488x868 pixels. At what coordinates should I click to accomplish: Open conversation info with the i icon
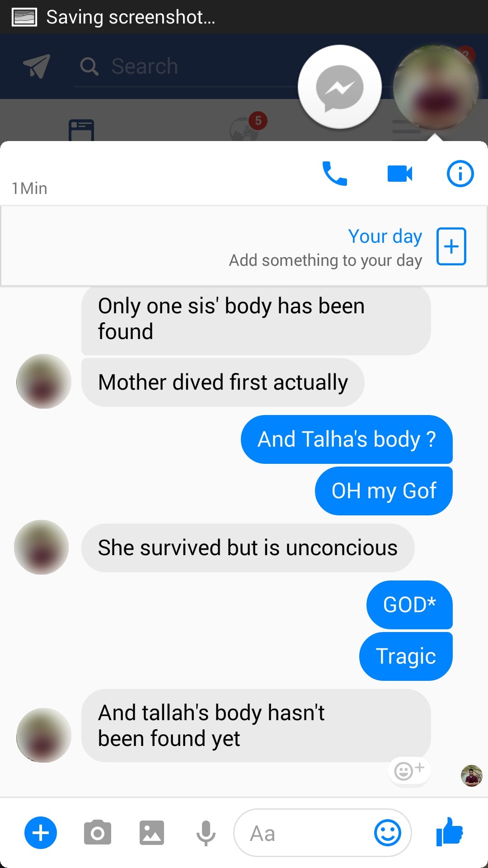tap(460, 174)
